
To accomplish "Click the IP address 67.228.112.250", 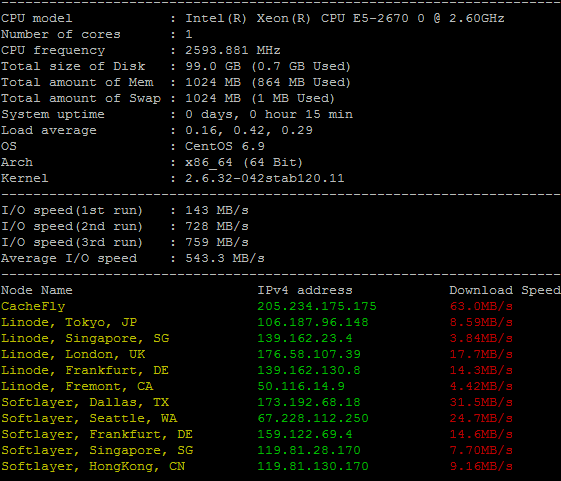I will tap(313, 418).
